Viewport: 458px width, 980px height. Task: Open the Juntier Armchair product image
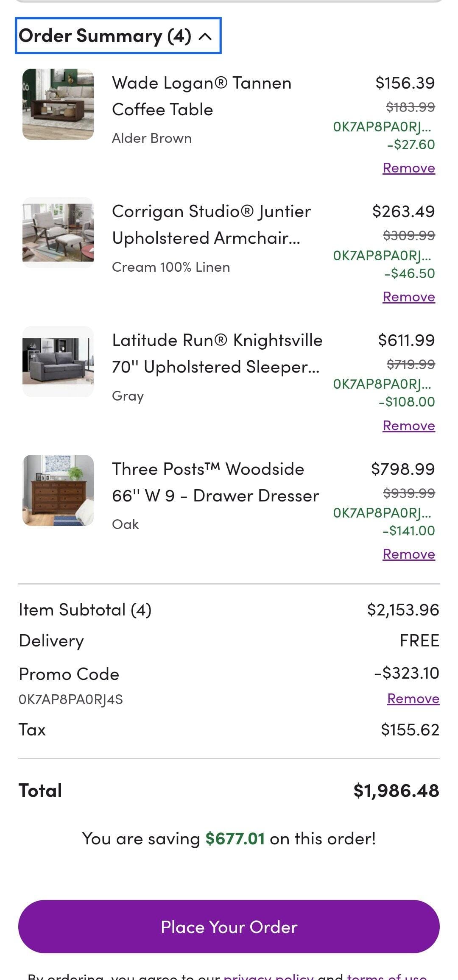pyautogui.click(x=58, y=233)
